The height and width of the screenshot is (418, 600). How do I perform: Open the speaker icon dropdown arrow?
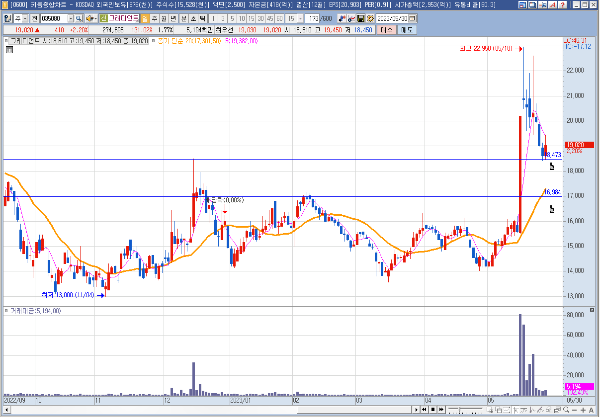coord(95,19)
